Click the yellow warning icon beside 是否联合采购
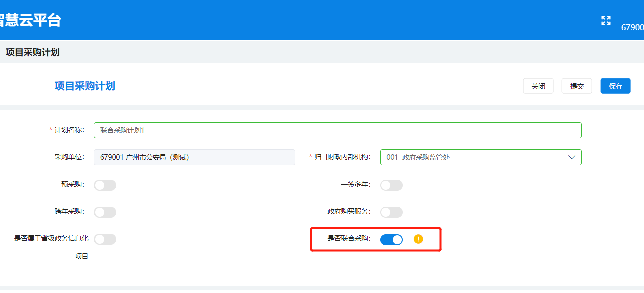The width and height of the screenshot is (644, 293). pos(418,239)
